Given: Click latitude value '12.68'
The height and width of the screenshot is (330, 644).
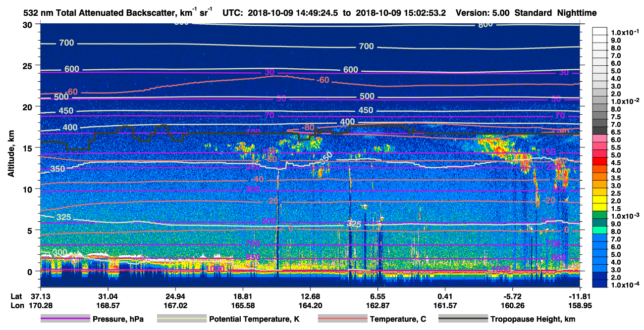Looking at the screenshot, I should [x=310, y=296].
